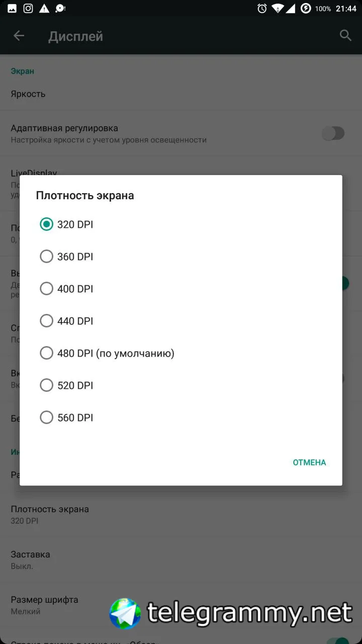362x644 pixels.
Task: Tap the image notification icon
Action: pos(12,9)
